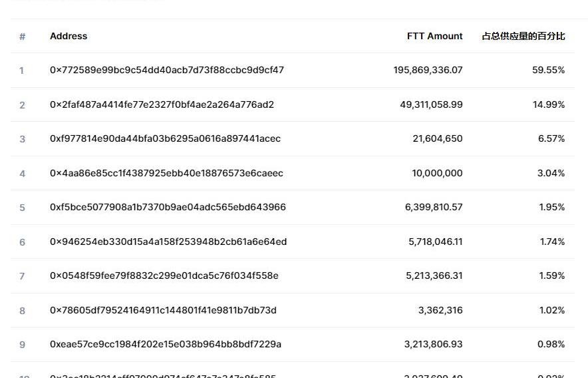588x378 pixels.
Task: Click the 占总供应量的百分比 column header
Action: (x=523, y=36)
